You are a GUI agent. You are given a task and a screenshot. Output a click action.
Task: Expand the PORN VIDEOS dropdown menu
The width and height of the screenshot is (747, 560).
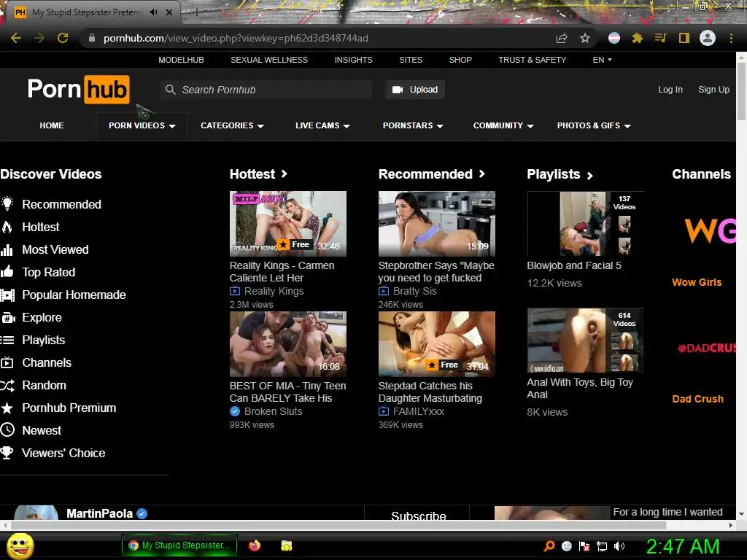(x=142, y=125)
